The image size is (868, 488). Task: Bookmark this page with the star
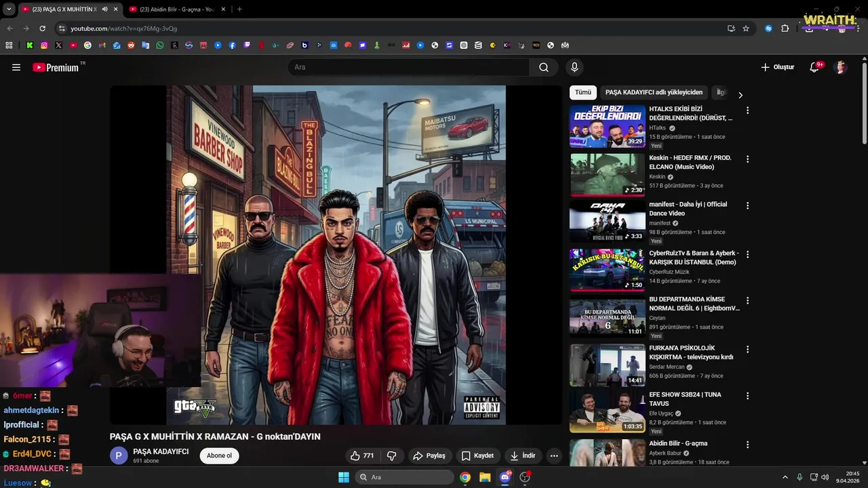coord(746,28)
